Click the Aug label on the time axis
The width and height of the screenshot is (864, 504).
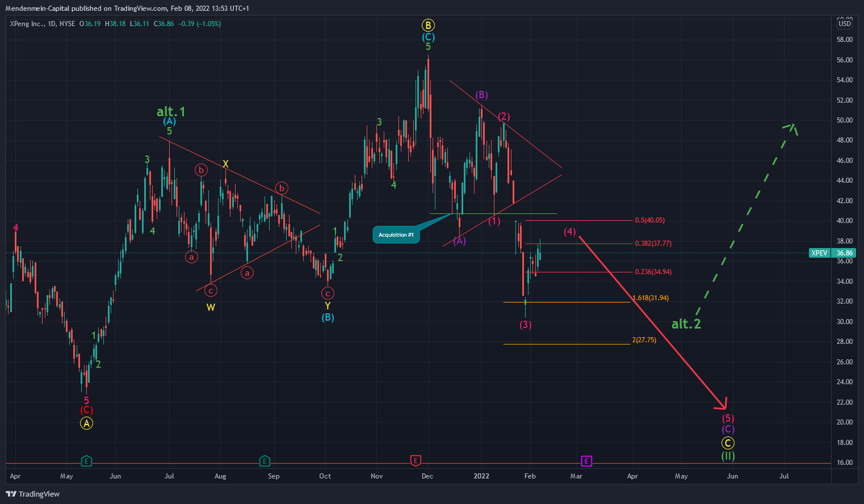click(220, 476)
